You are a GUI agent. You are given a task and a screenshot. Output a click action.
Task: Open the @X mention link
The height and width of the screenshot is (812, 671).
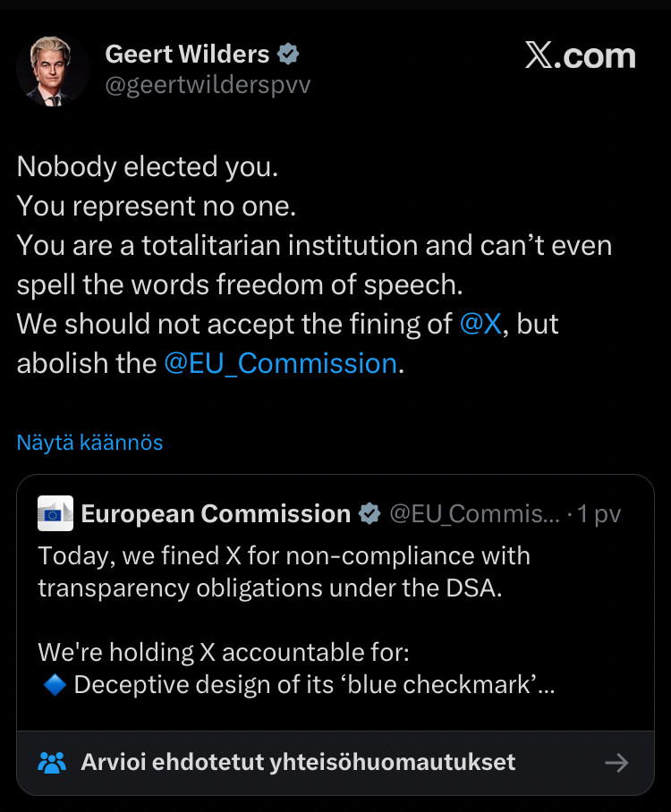pos(480,324)
